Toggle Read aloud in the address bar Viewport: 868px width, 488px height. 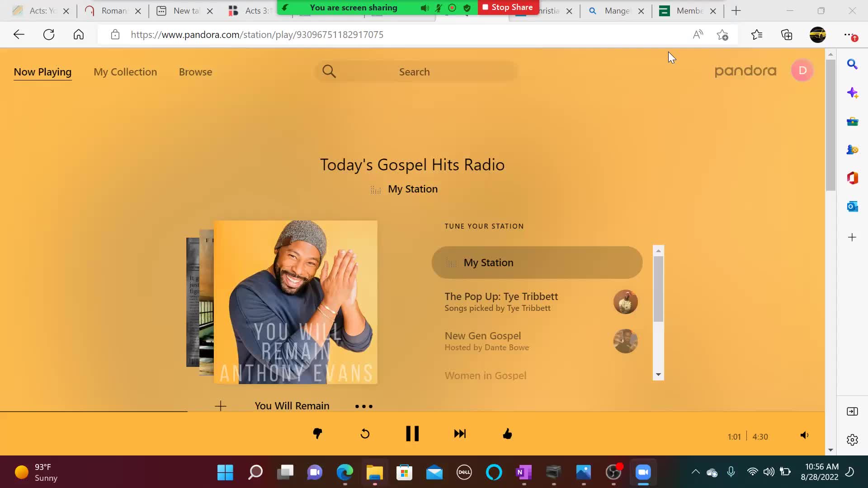[x=698, y=35]
